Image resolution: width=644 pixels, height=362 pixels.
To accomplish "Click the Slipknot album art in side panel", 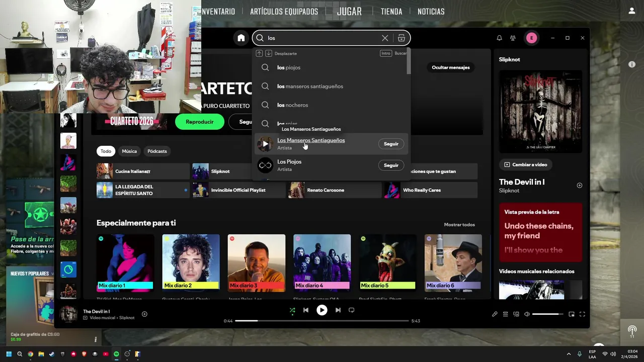I will pyautogui.click(x=540, y=111).
